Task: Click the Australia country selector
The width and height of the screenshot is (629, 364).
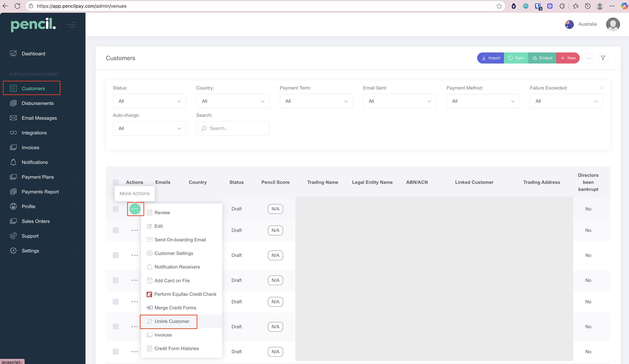Action: pos(581,24)
